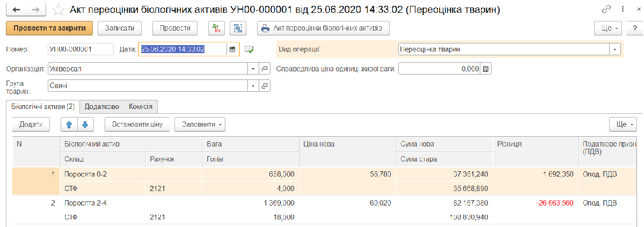The image size is (644, 227).
Task: Select the Поросята 2-4 row cell
Action: [x=130, y=203]
